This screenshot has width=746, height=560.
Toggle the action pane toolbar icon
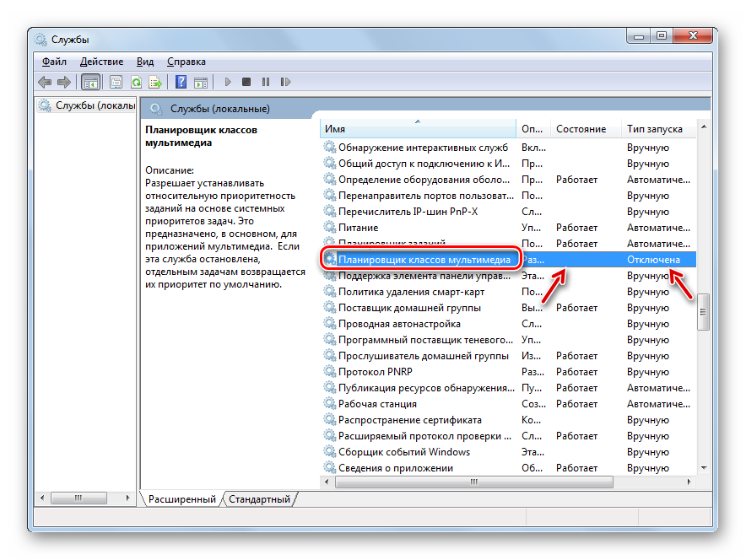(201, 83)
